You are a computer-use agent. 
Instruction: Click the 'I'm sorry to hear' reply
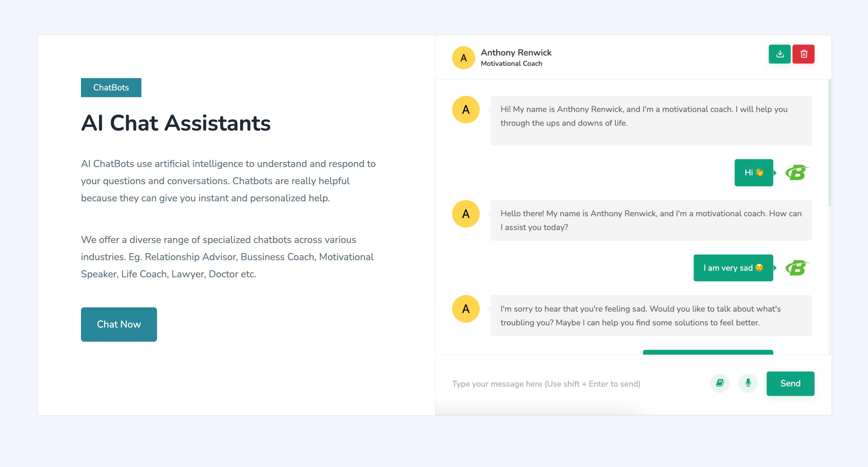tap(650, 316)
